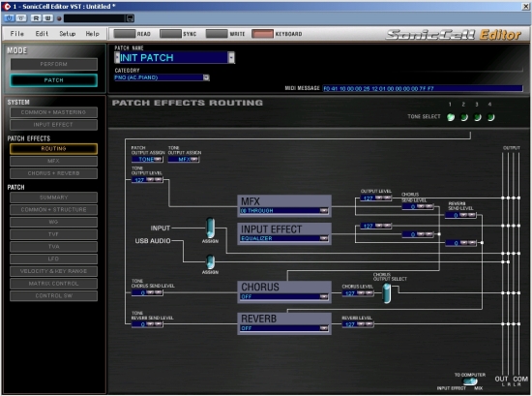This screenshot has height=396, width=532.
Task: Open the Input Effect EQUALIZER dropdown
Action: pos(324,238)
